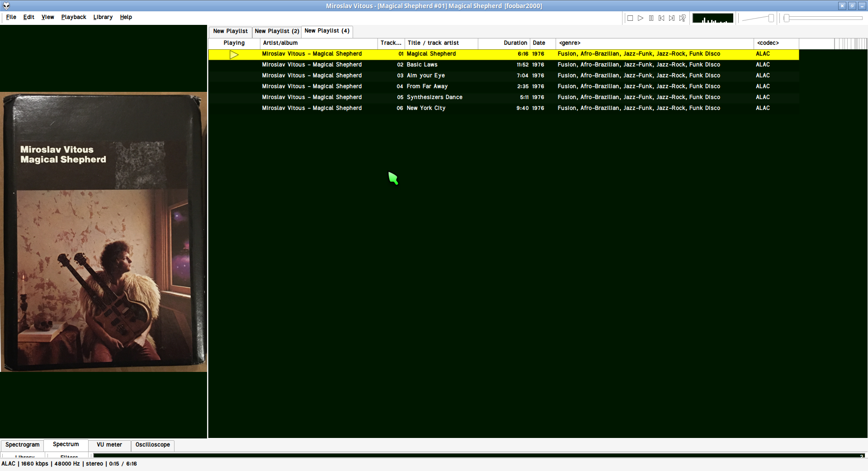This screenshot has width=868, height=471.
Task: Sort by the <codec> column header
Action: click(776, 43)
